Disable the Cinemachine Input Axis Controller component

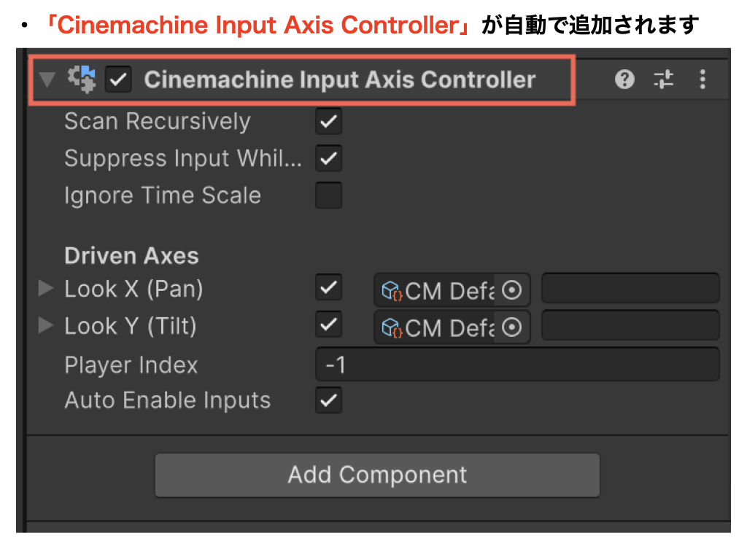click(118, 79)
